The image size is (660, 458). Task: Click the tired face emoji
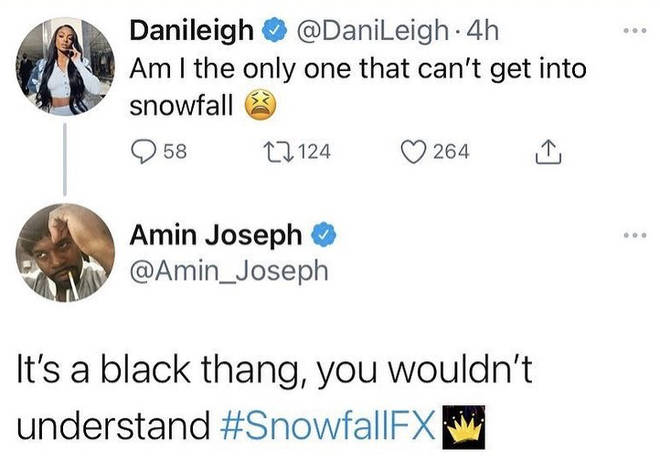[261, 105]
